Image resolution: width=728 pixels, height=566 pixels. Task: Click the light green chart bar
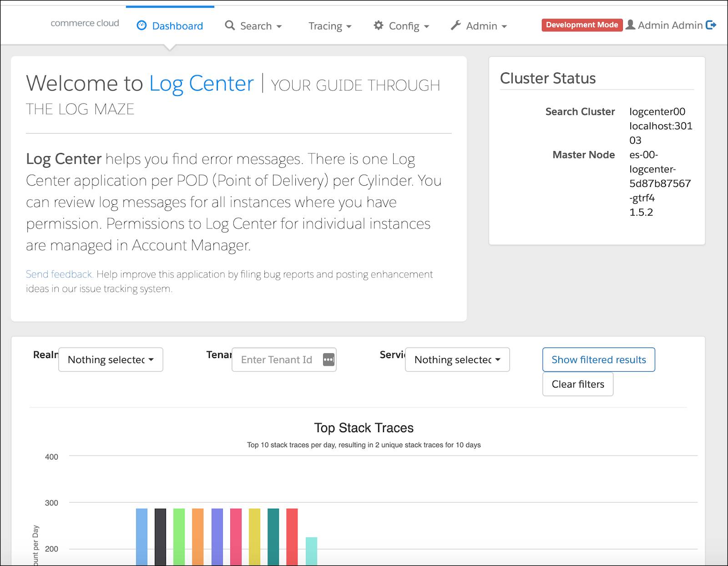179,537
